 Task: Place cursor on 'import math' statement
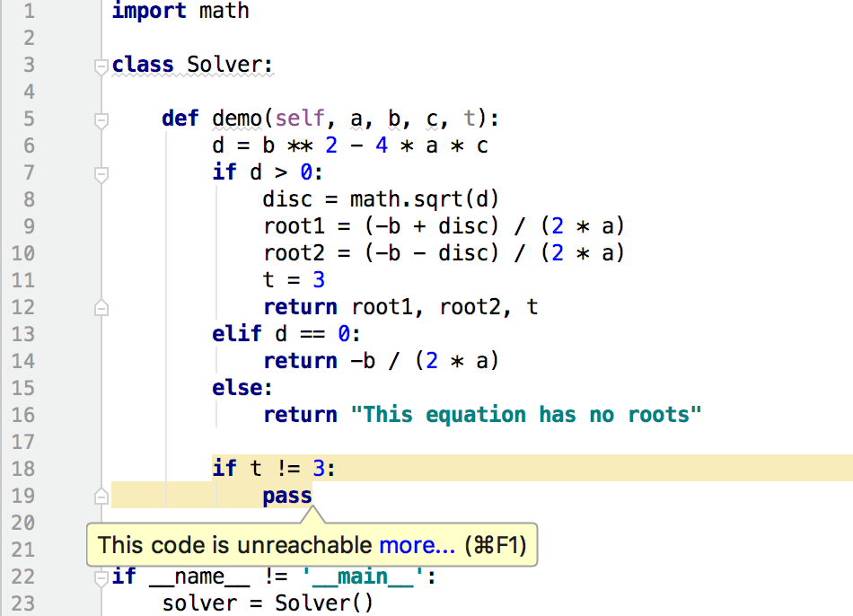tap(180, 11)
